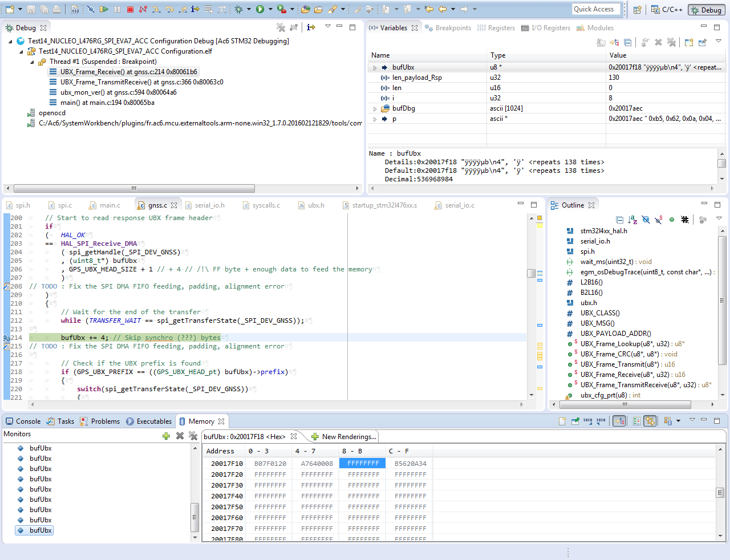Click the Step Over icon
Image resolution: width=730 pixels, height=560 pixels.
(169, 9)
